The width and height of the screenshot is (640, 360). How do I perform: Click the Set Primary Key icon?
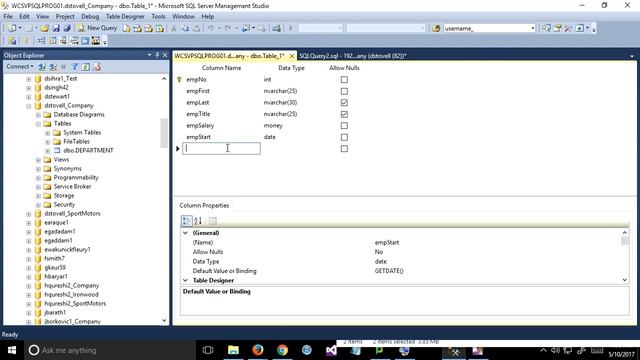[27, 41]
